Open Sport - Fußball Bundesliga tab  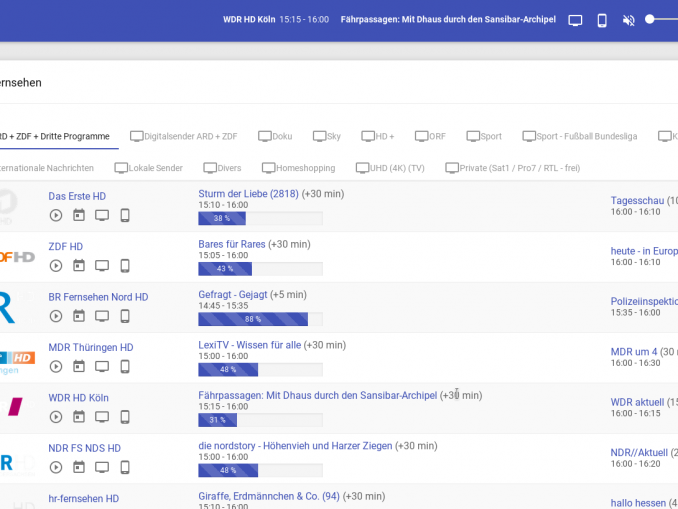[x=579, y=136]
